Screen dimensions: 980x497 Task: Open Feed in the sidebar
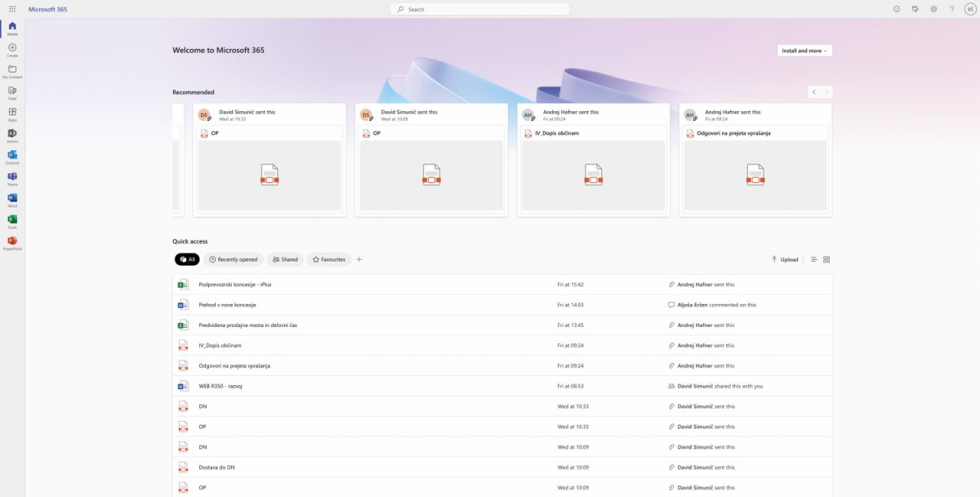[x=12, y=92]
